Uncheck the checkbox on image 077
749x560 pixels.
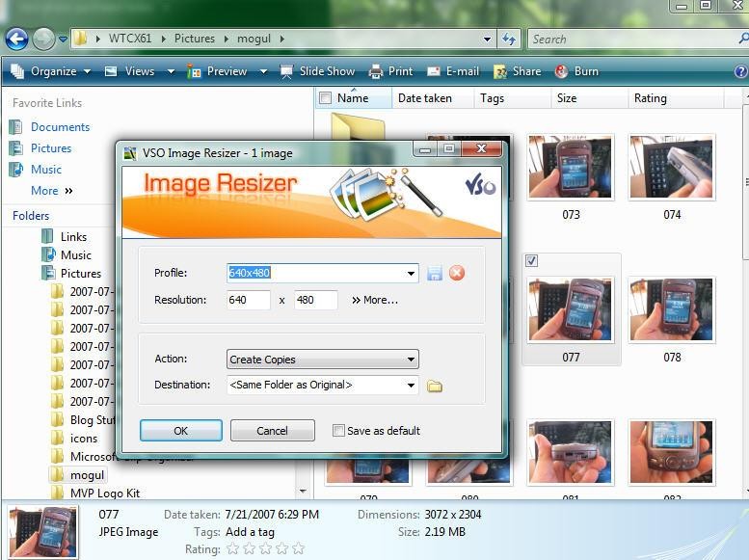pyautogui.click(x=531, y=261)
